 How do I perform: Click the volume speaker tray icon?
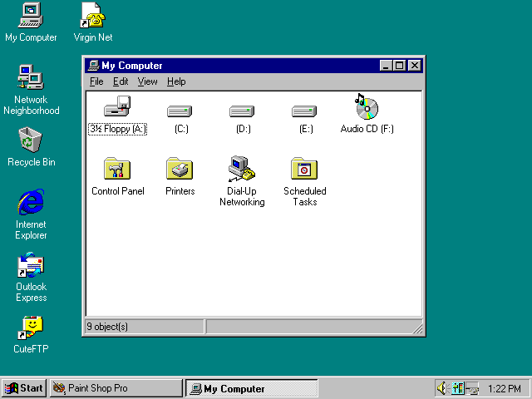pyautogui.click(x=441, y=388)
